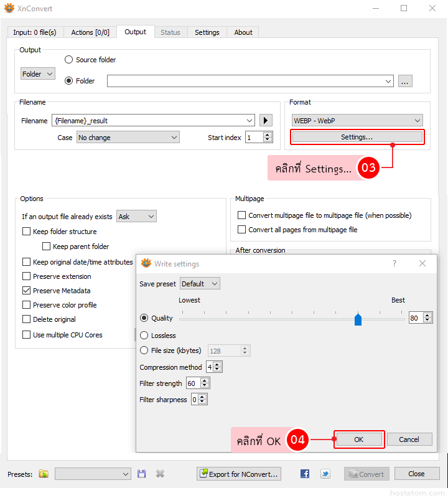Switch to the Actions tab
The height and width of the screenshot is (498, 448).
90,32
